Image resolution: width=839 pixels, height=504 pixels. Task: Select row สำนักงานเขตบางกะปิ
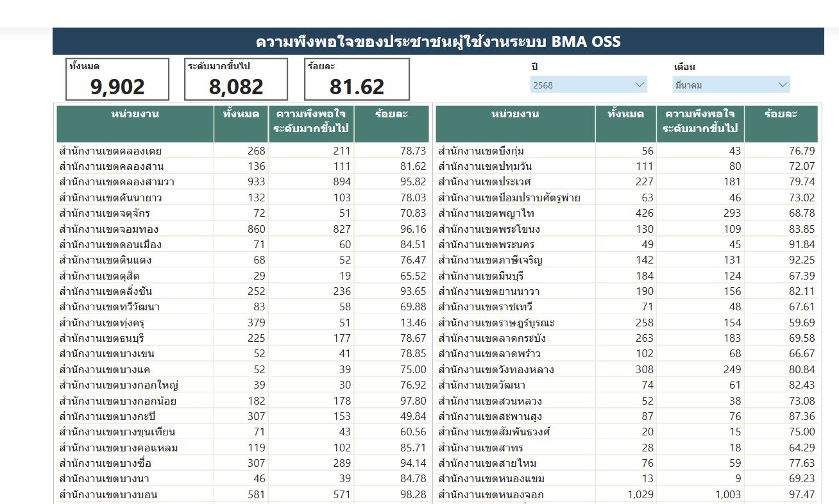pyautogui.click(x=242, y=416)
